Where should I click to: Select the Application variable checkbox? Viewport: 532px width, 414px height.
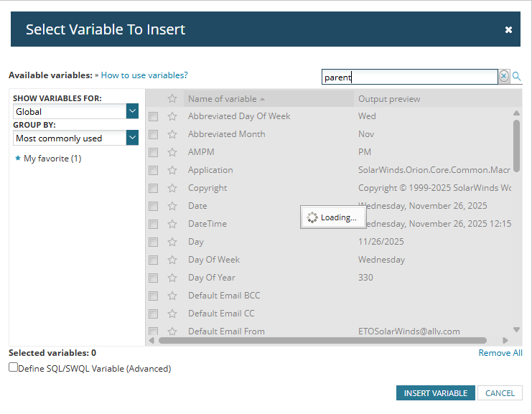(x=154, y=171)
